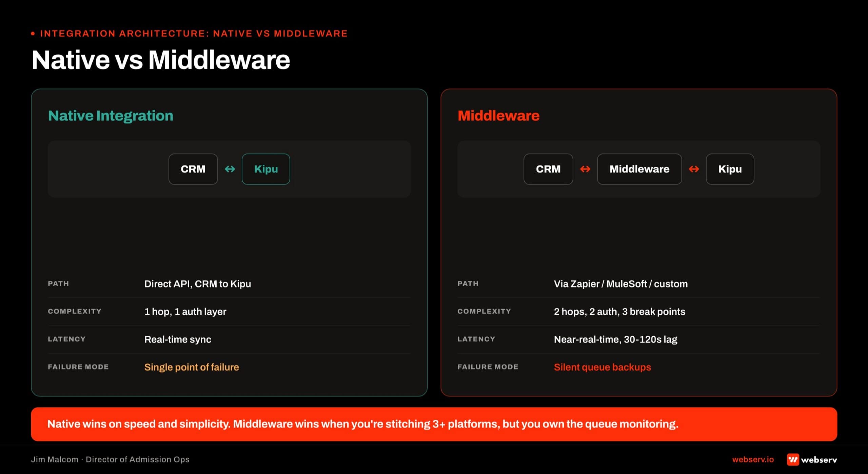This screenshot has height=474, width=868.
Task: Click the red banner starting 'Native wins on speed'
Action: 434,424
